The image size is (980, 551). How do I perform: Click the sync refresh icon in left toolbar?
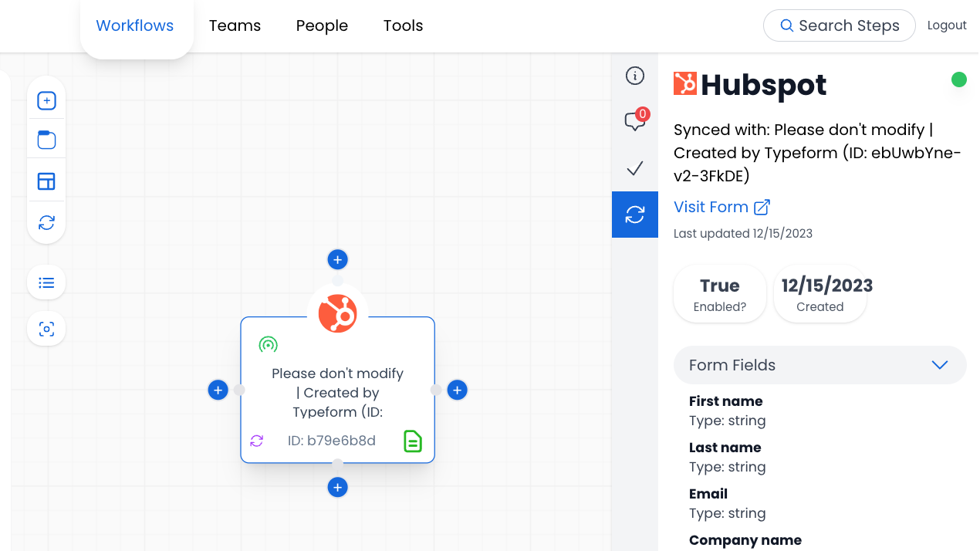point(46,222)
